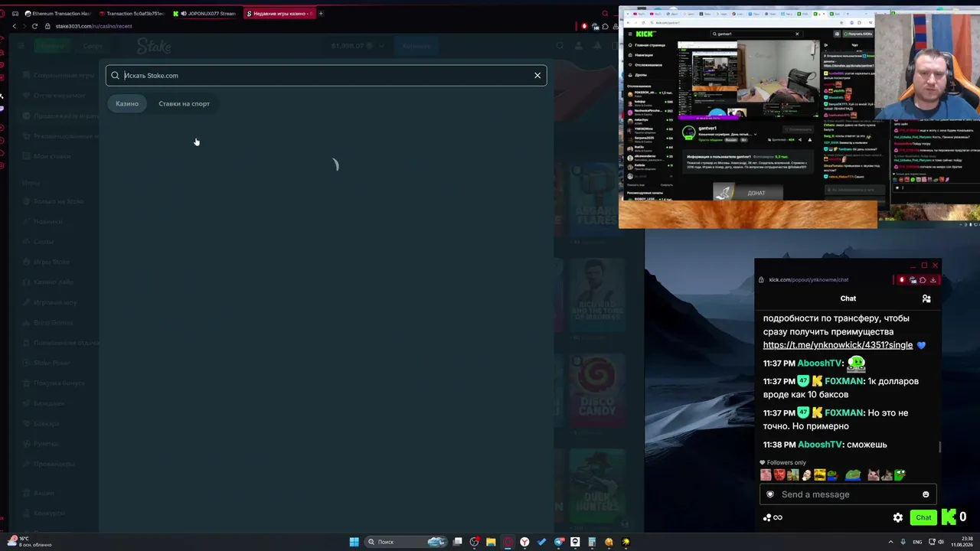The height and width of the screenshot is (551, 980).
Task: Insert the first emote in followers-only row
Action: click(766, 475)
